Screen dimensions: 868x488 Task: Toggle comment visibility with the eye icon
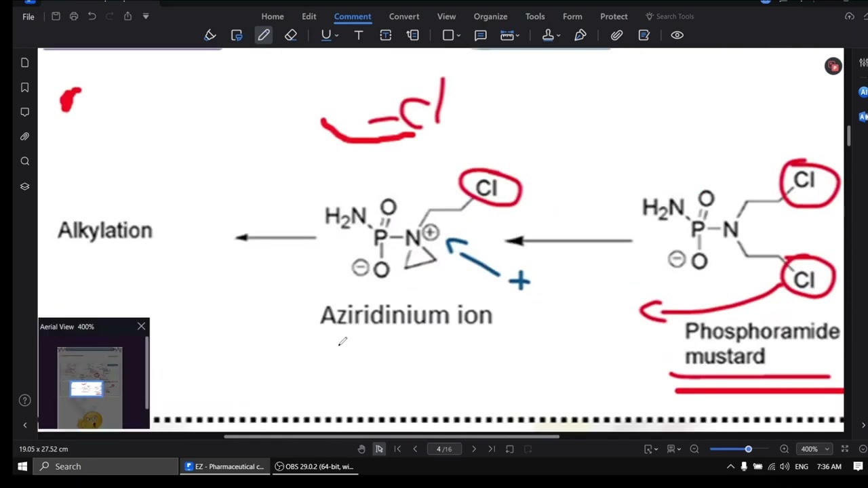(x=677, y=35)
